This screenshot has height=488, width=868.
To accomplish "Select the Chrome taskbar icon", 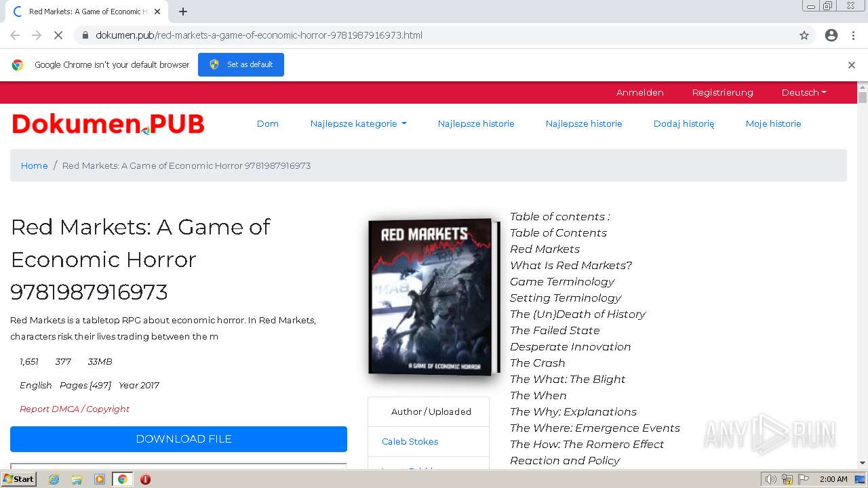I will [122, 479].
